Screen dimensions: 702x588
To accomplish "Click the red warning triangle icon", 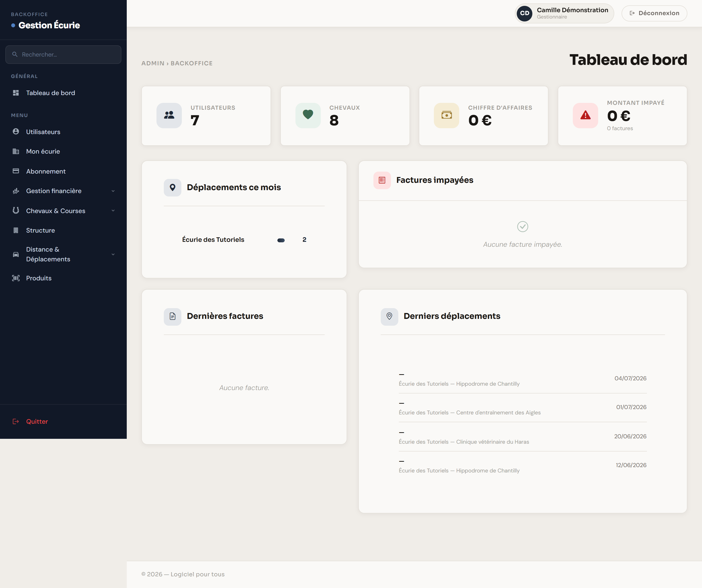I will click(x=585, y=115).
